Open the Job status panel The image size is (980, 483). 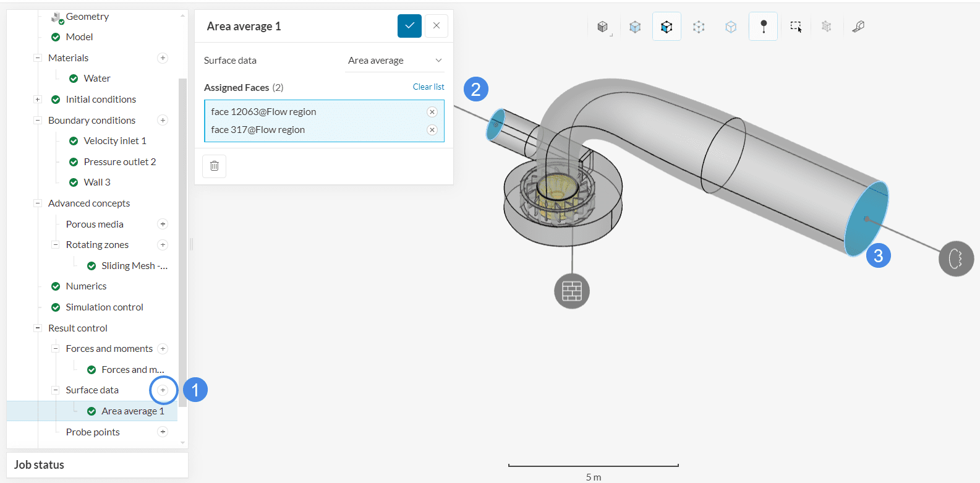point(40,465)
